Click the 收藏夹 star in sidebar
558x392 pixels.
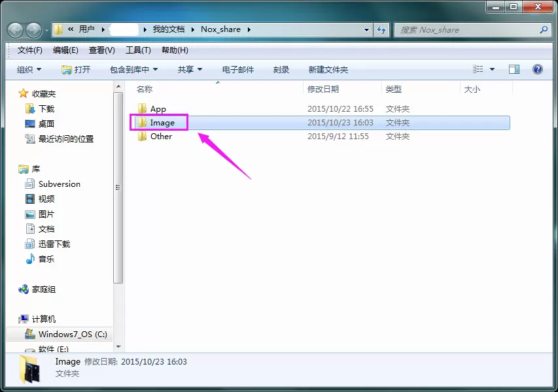[23, 93]
